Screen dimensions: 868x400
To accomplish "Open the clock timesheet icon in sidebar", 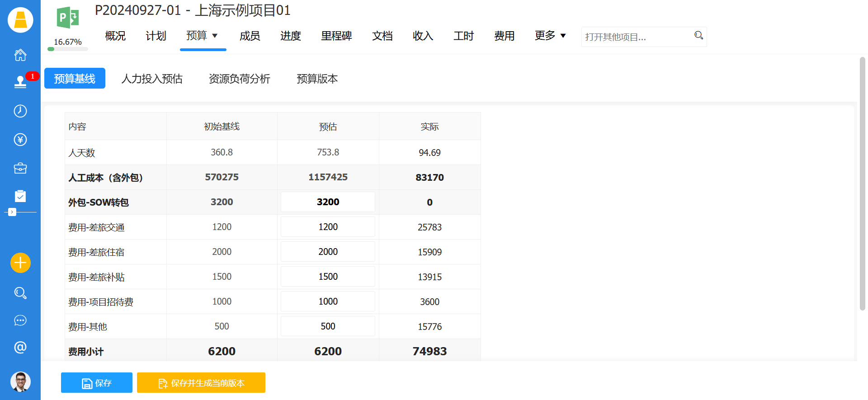I will 20,111.
